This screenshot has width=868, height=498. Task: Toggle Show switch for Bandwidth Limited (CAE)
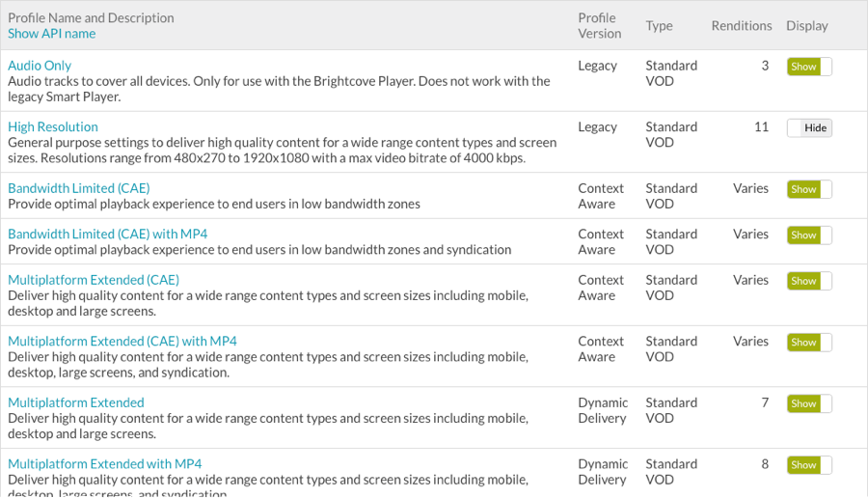tap(809, 189)
